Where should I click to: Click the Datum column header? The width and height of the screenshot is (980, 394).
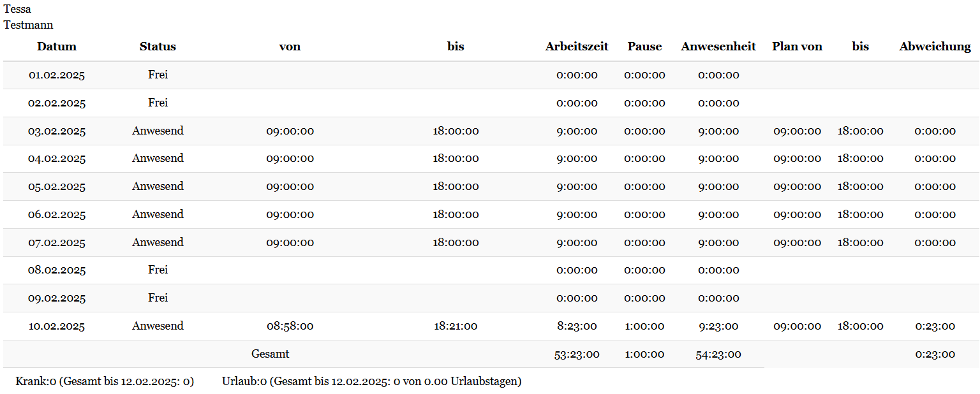pos(57,47)
